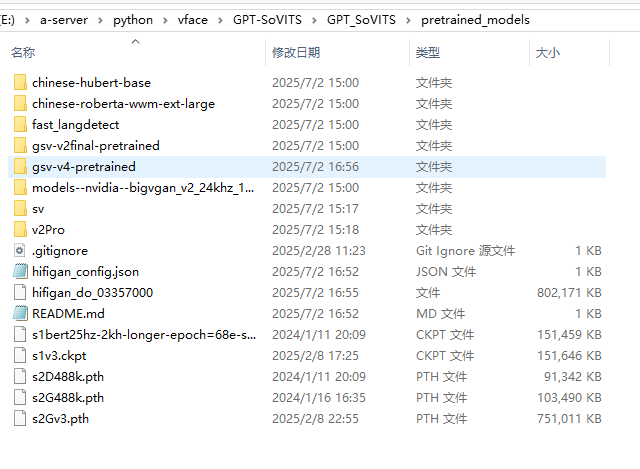Select the s2G488k.pth file name
Screen dimensions: 640x469
(67, 397)
